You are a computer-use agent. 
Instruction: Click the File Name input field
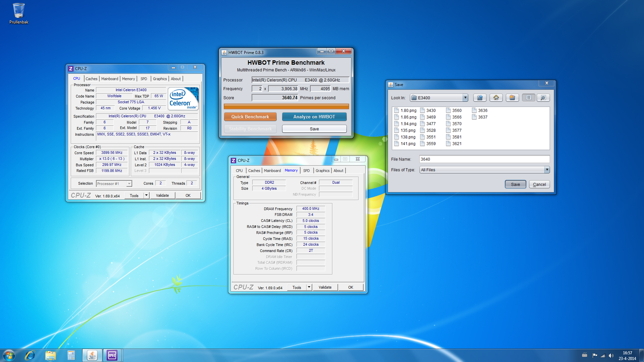coord(484,159)
